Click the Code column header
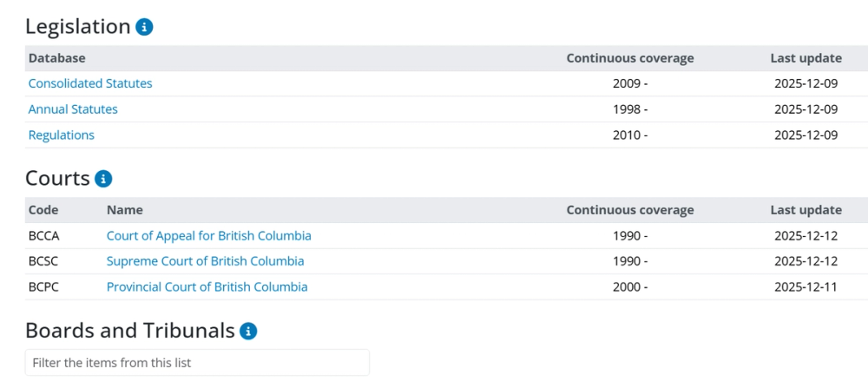Screen dimensions: 868x381 click(43, 210)
